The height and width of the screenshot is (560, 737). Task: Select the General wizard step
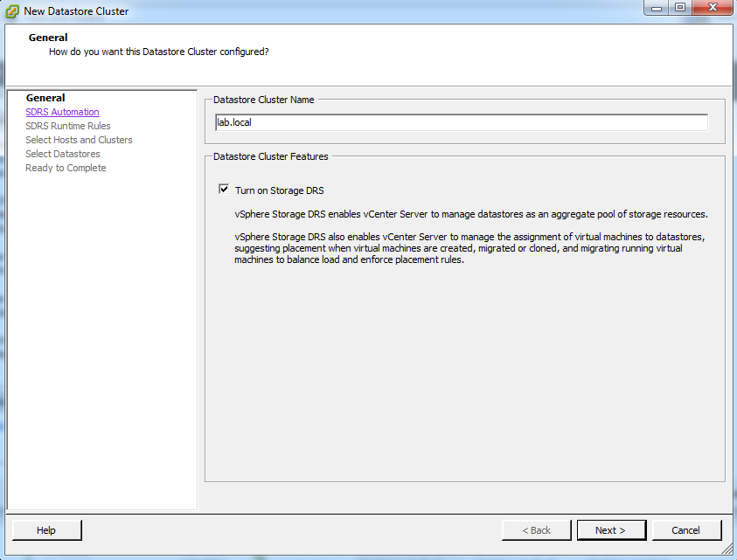pos(45,98)
